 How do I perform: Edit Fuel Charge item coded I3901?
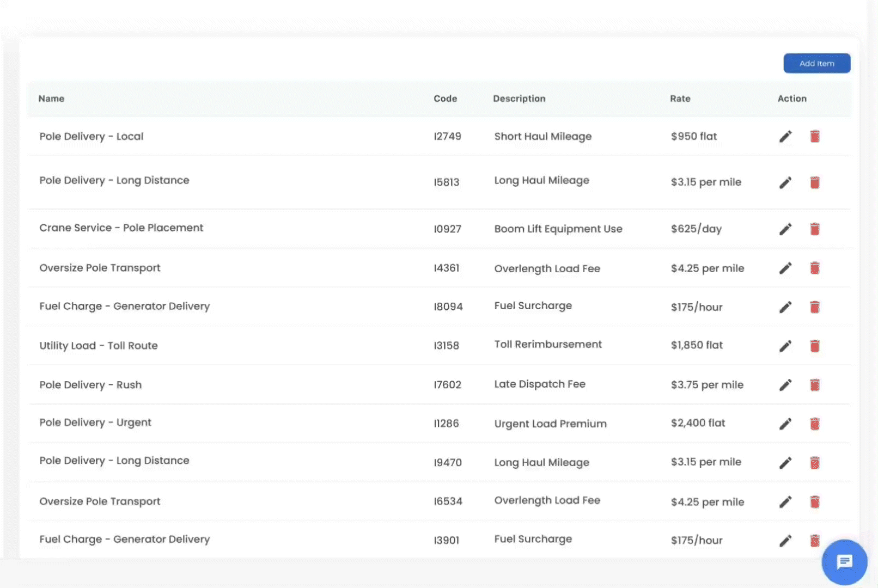[x=785, y=541]
